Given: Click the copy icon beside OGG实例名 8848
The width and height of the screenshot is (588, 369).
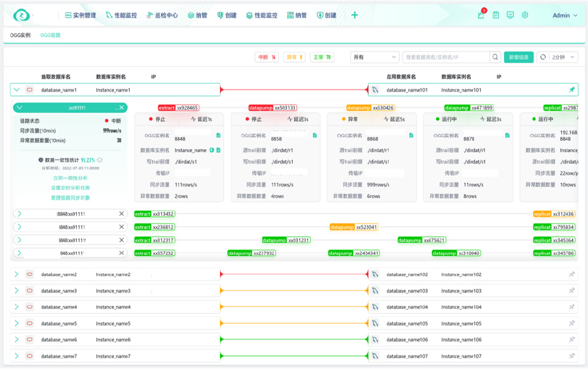Looking at the screenshot, I should pyautogui.click(x=218, y=137).
